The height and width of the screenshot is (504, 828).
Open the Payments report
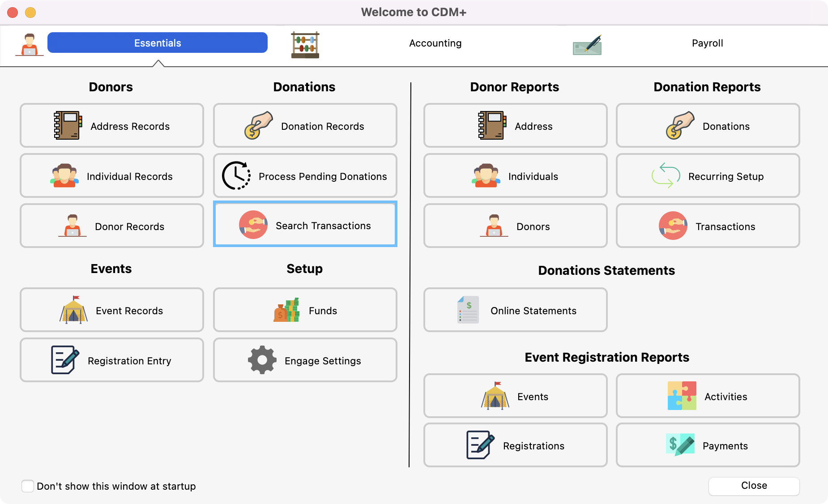[x=708, y=445]
